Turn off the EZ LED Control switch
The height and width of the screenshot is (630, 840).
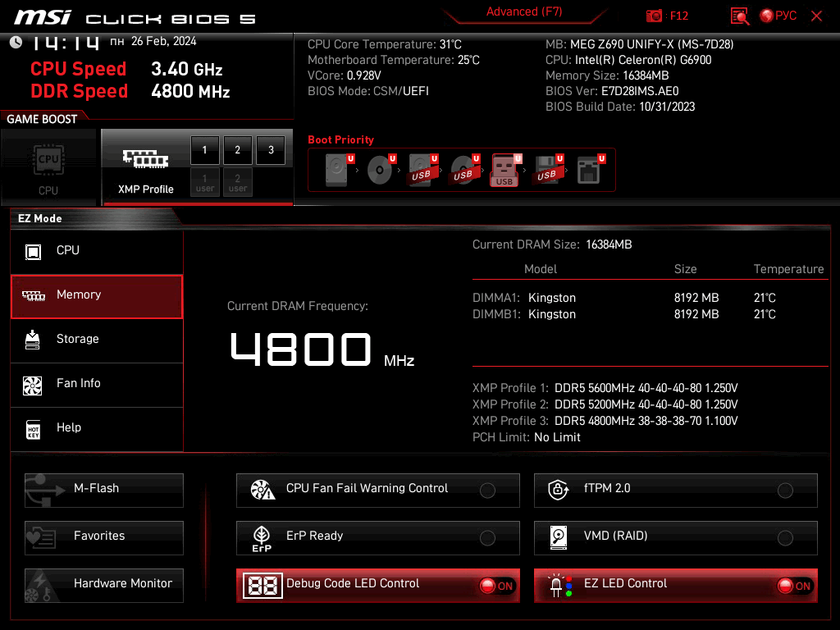[x=795, y=586]
